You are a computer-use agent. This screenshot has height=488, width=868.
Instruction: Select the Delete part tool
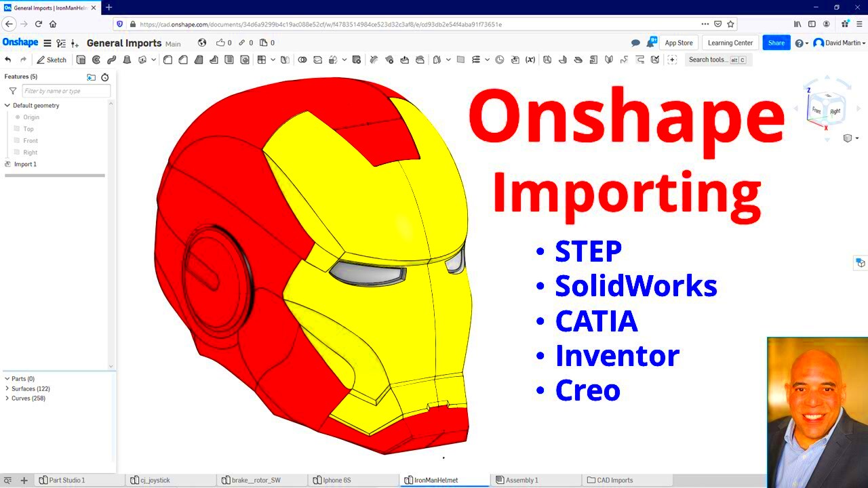[356, 60]
